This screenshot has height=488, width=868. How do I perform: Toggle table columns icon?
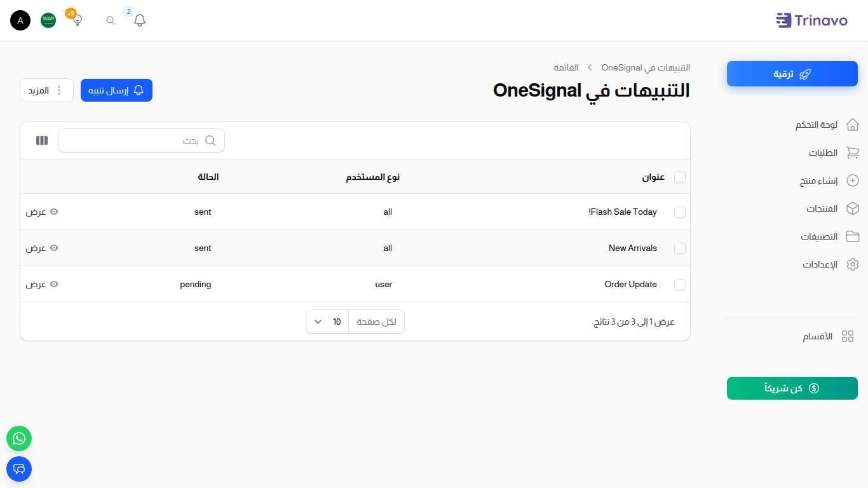tap(42, 140)
